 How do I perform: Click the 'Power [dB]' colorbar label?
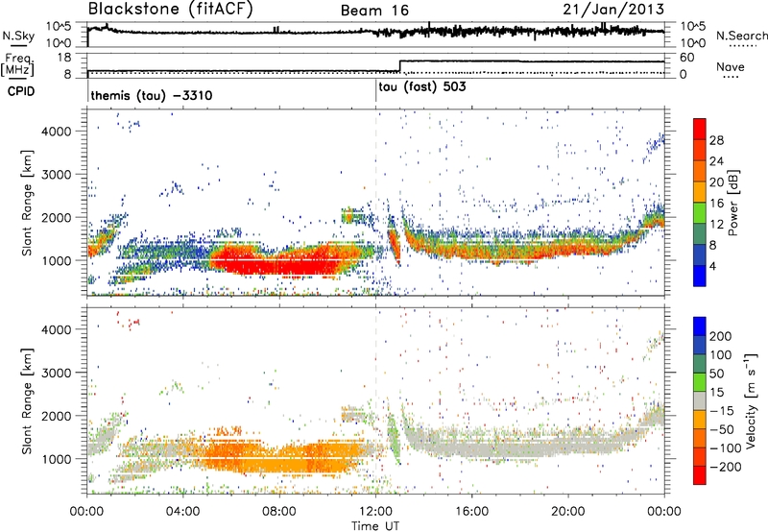[733, 203]
